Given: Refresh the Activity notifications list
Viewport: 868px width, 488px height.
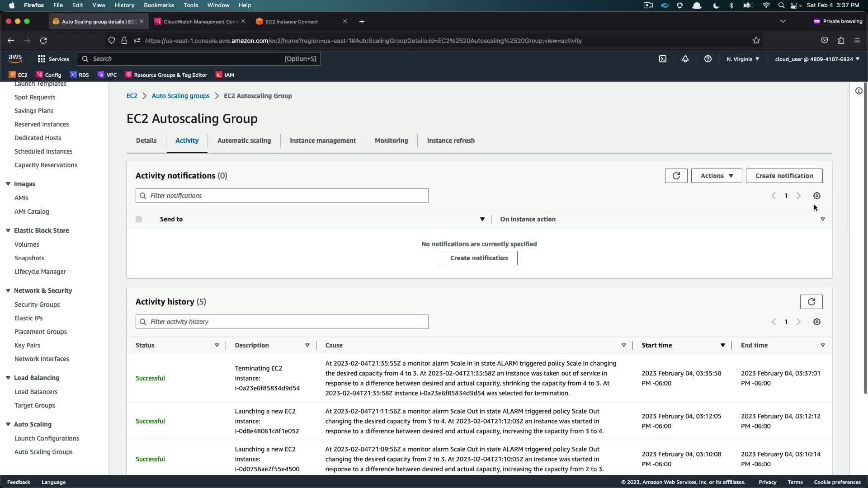Looking at the screenshot, I should click(676, 176).
